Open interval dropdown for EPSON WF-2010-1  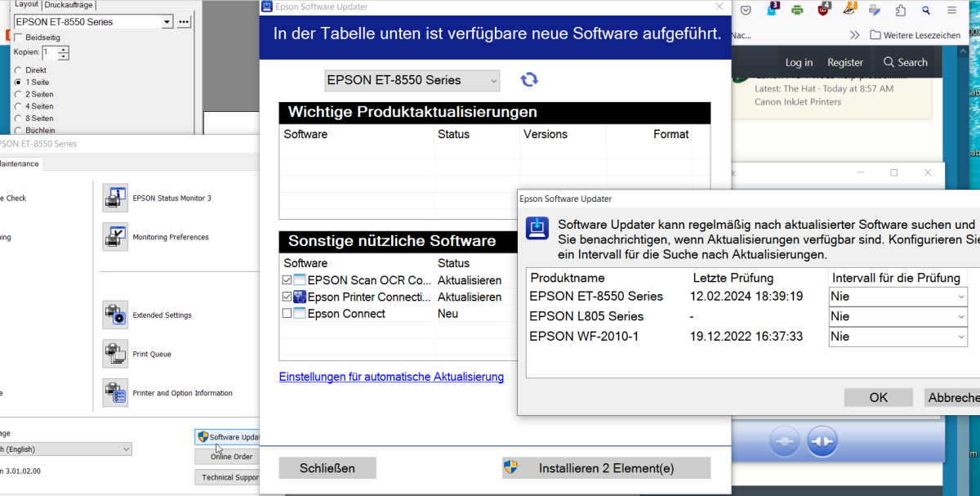click(898, 337)
